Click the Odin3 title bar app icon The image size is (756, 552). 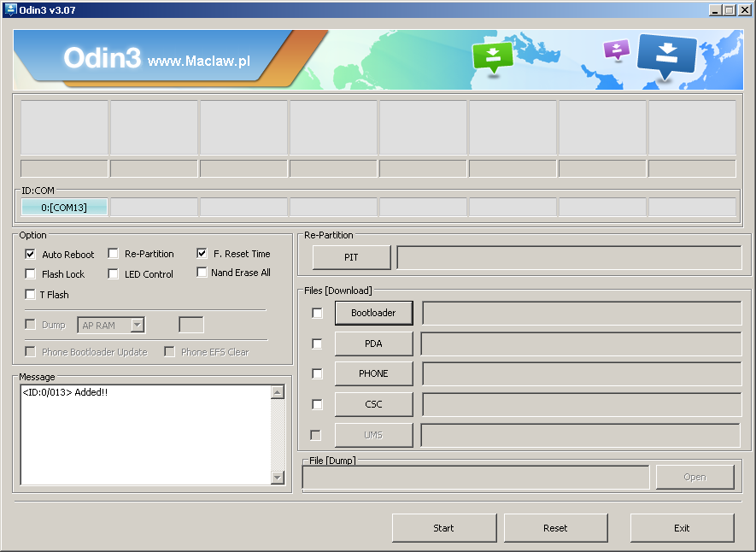(9, 9)
